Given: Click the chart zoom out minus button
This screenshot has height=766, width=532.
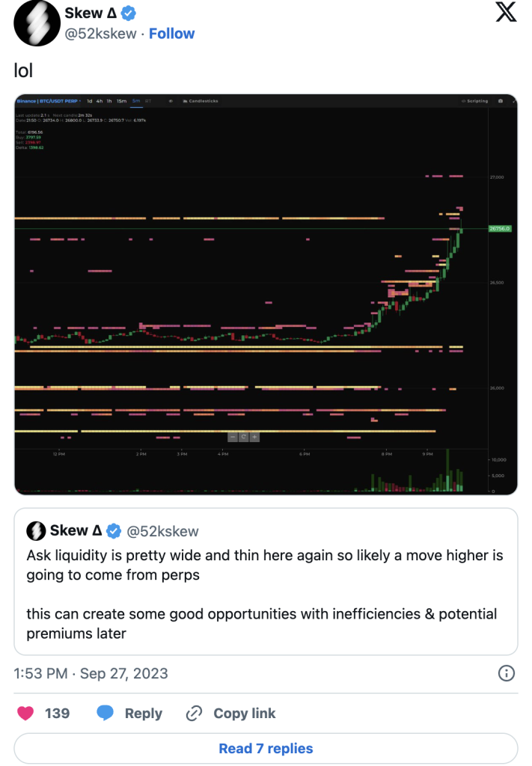Looking at the screenshot, I should [x=233, y=437].
